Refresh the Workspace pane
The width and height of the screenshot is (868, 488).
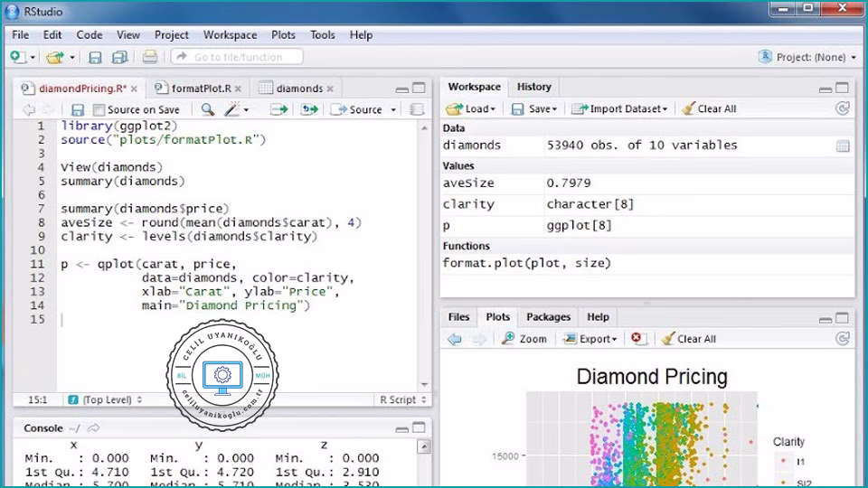(843, 108)
